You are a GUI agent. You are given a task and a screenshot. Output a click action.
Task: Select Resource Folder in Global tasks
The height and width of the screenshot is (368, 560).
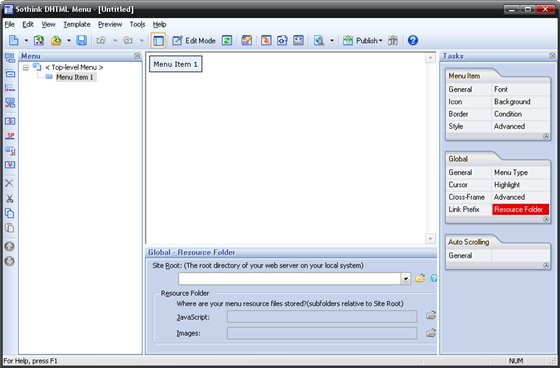click(520, 209)
